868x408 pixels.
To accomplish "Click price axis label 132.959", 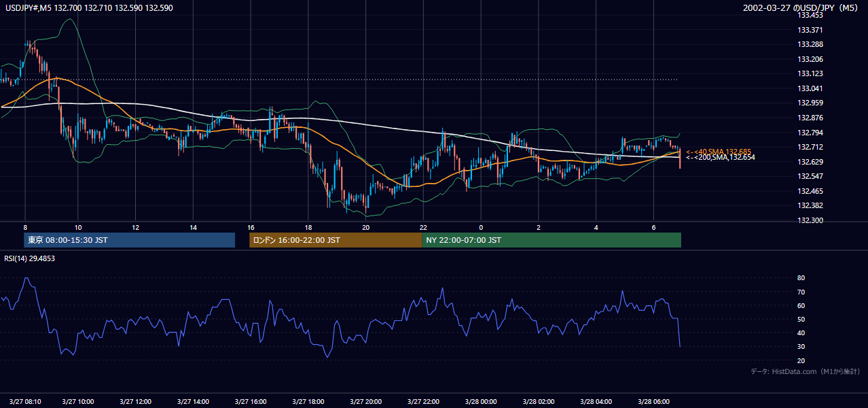I will 810,103.
